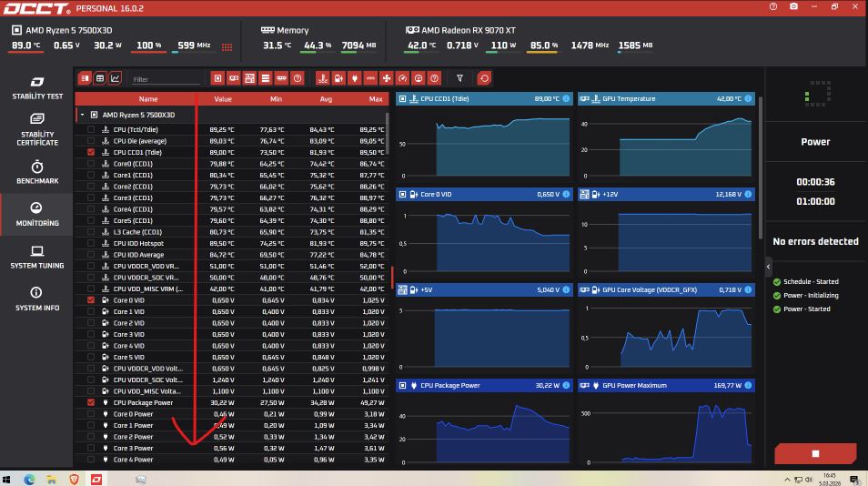Click the graphs panel vertical scrollbar
Viewport: 868px width, 486px height.
760,167
